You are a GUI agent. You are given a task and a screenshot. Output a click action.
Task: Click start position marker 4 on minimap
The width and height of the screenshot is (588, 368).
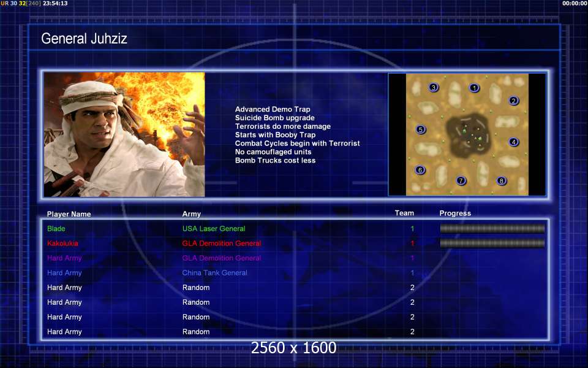[513, 142]
